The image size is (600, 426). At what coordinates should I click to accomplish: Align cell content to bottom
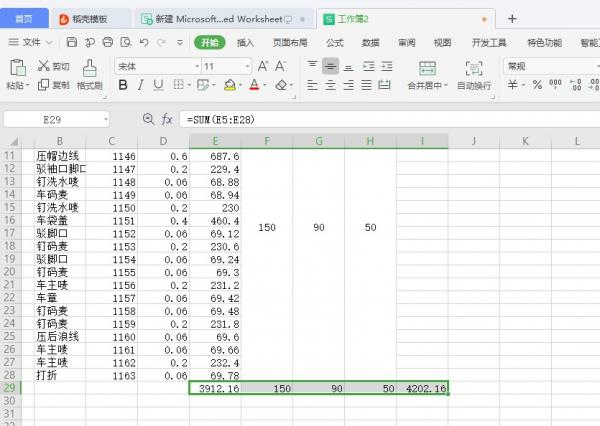[348, 67]
